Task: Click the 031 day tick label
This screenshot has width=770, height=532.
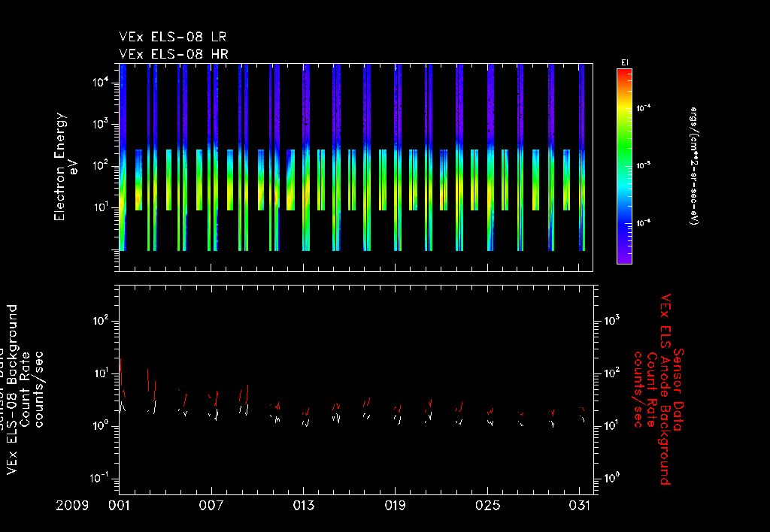Action: [x=580, y=506]
